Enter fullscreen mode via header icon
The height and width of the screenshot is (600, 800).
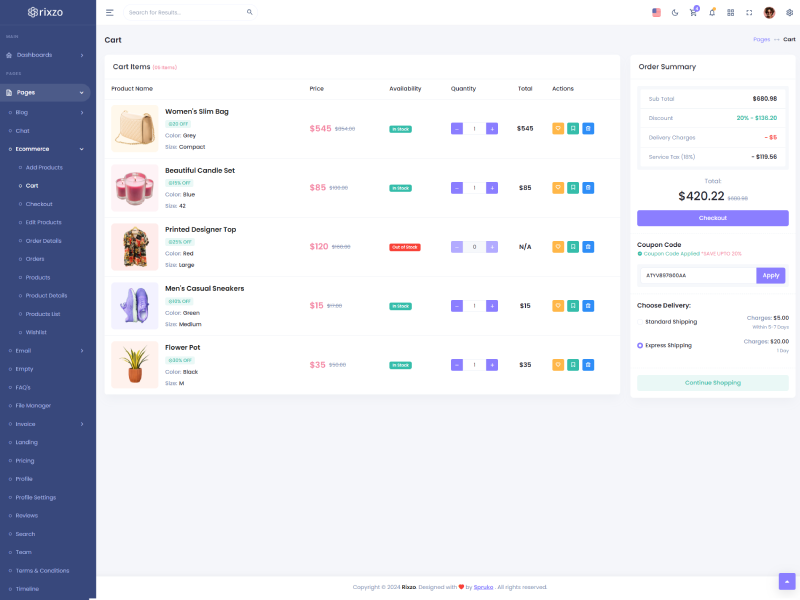(749, 12)
